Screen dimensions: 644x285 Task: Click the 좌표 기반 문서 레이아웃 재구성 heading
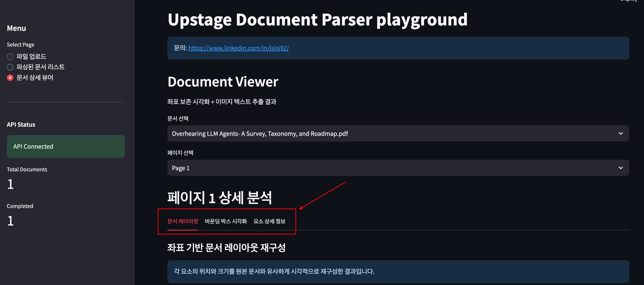[x=226, y=248]
